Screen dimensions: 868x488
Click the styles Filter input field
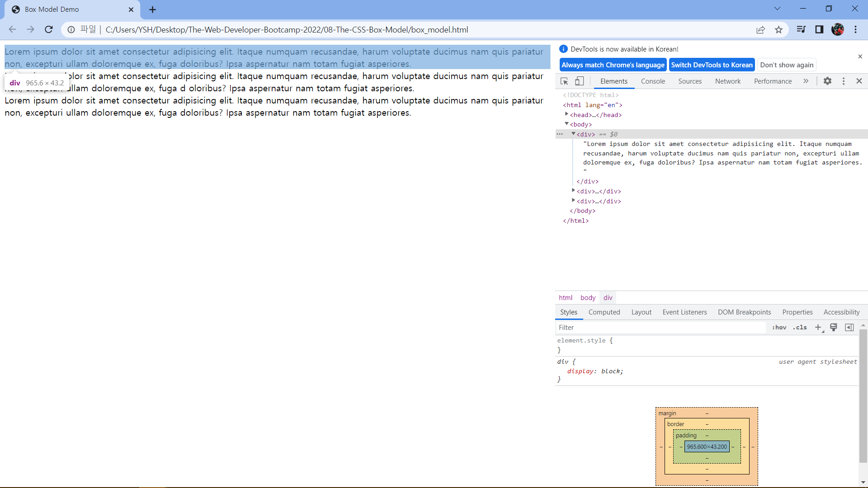click(x=660, y=328)
